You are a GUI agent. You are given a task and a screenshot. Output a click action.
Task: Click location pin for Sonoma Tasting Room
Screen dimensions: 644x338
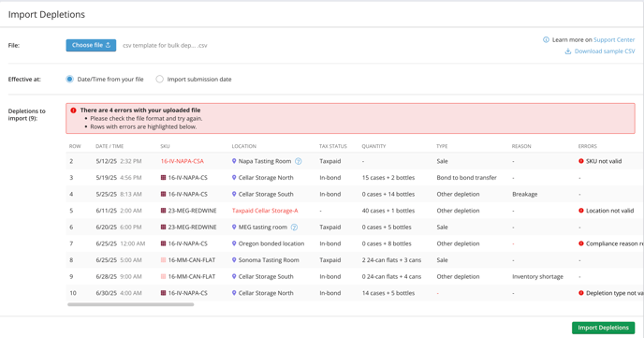click(x=234, y=260)
